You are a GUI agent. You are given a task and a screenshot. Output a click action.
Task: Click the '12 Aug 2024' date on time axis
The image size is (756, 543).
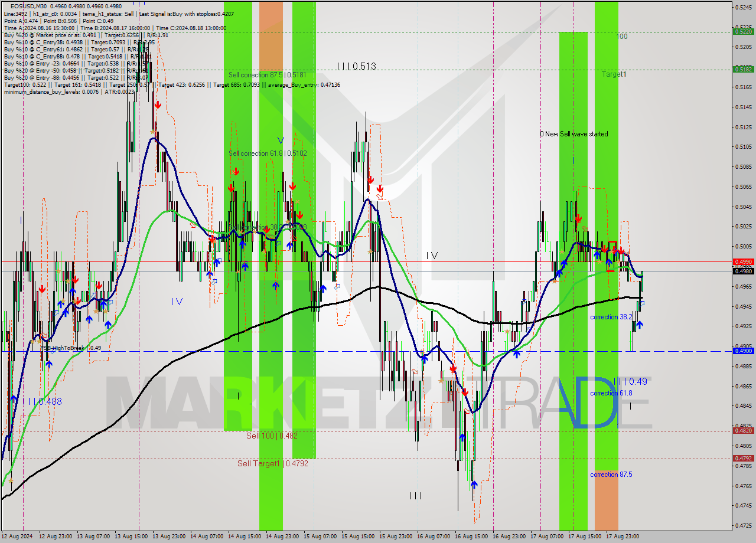[17, 537]
